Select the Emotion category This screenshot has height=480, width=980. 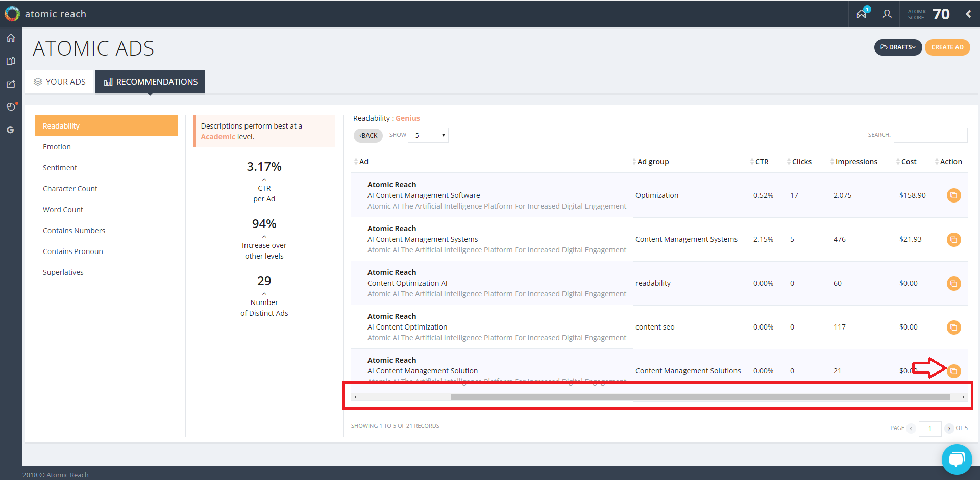coord(106,147)
